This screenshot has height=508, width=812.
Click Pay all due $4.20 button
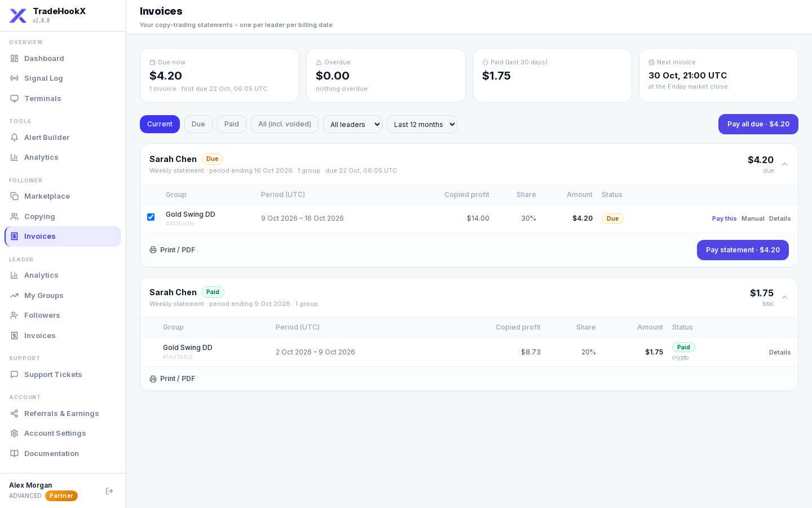(758, 124)
